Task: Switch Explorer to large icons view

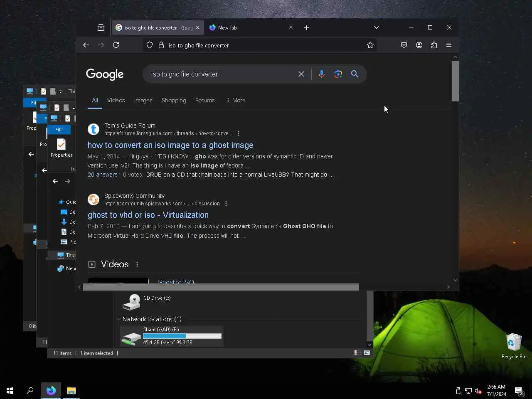Action: point(367,353)
